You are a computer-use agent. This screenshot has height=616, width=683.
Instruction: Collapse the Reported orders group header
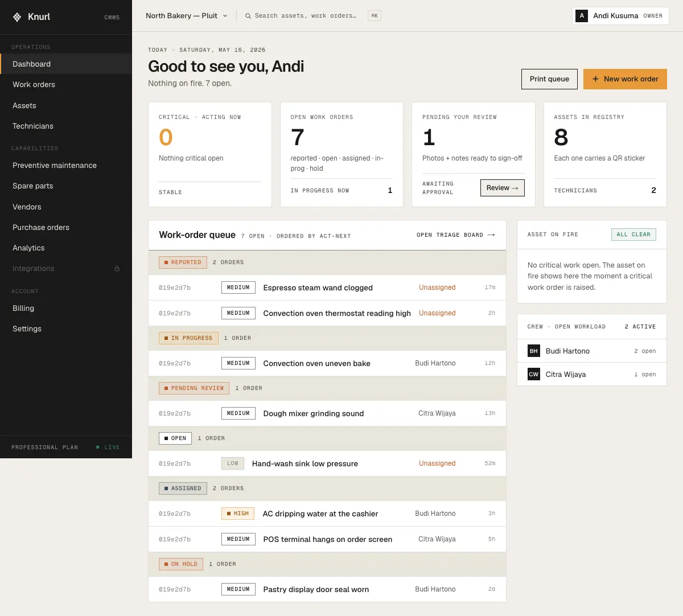coord(327,262)
